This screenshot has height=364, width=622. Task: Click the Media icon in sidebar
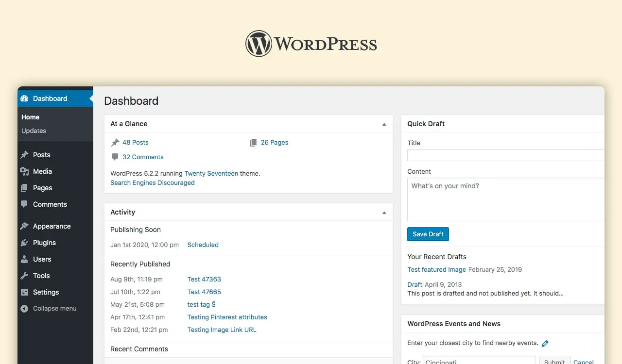[x=24, y=171]
